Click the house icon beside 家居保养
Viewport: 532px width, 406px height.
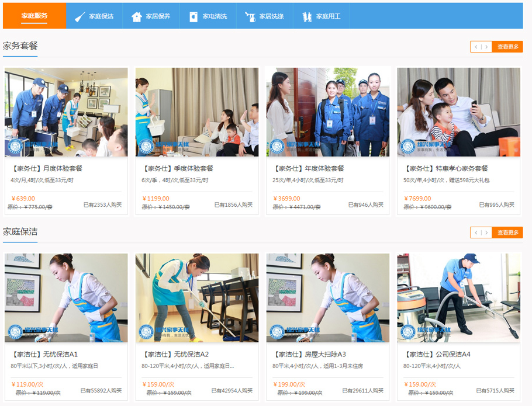tap(137, 17)
